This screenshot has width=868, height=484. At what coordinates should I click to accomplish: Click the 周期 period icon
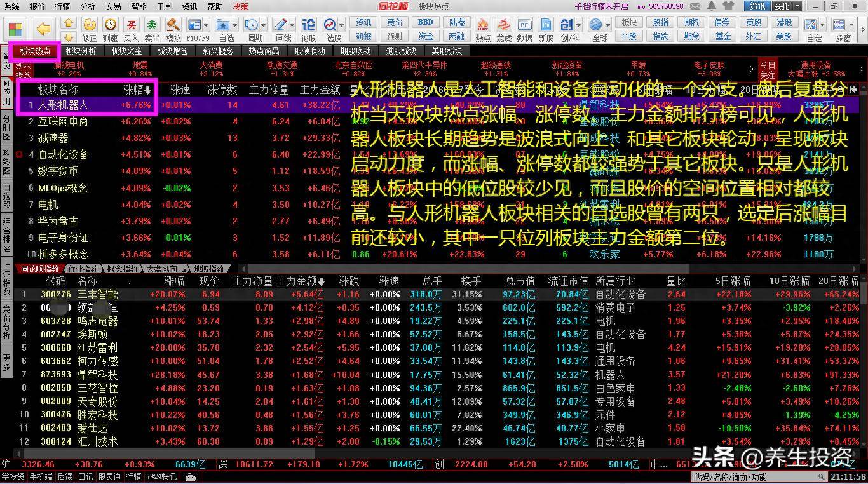click(x=252, y=24)
